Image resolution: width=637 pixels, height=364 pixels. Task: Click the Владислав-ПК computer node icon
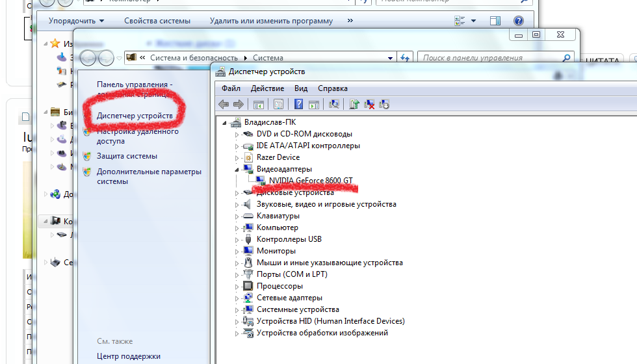coord(235,122)
